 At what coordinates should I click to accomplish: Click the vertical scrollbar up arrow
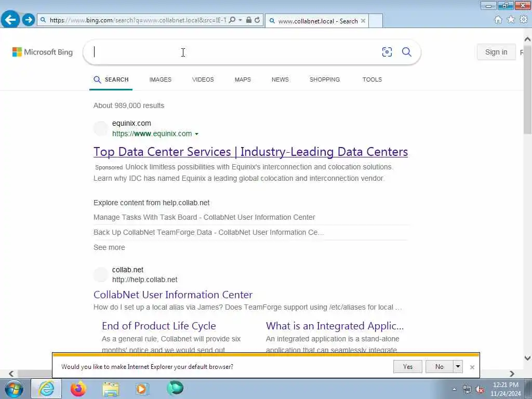coord(527,39)
